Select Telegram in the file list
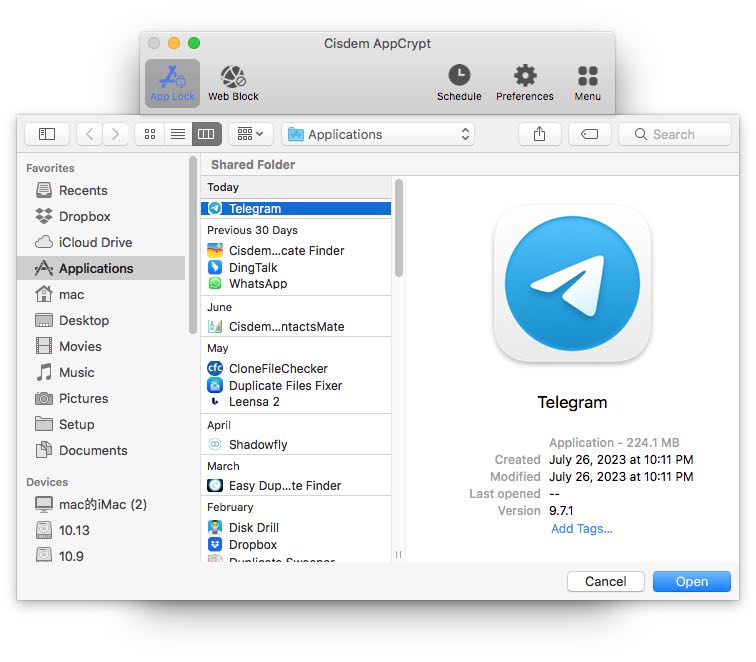This screenshot has width=756, height=662. coord(296,208)
